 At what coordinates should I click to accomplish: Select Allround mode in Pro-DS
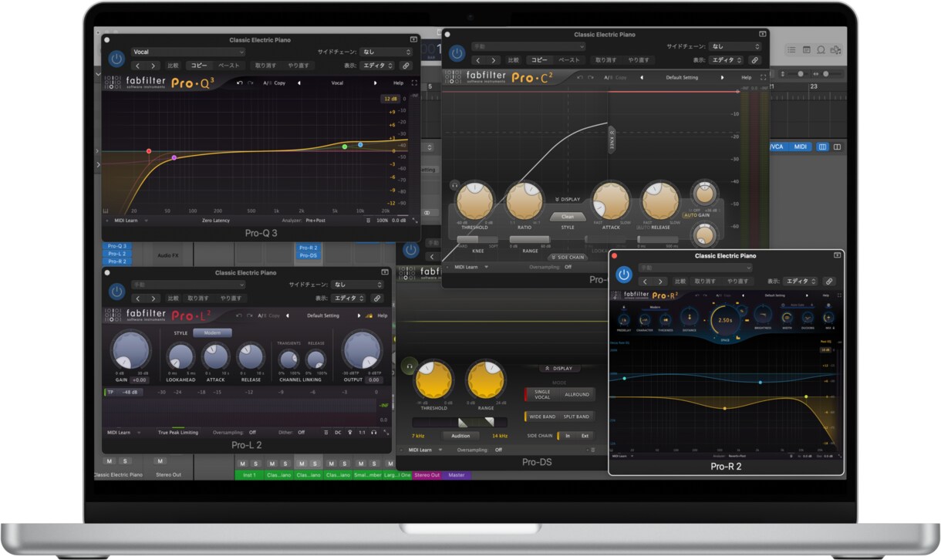pyautogui.click(x=577, y=394)
